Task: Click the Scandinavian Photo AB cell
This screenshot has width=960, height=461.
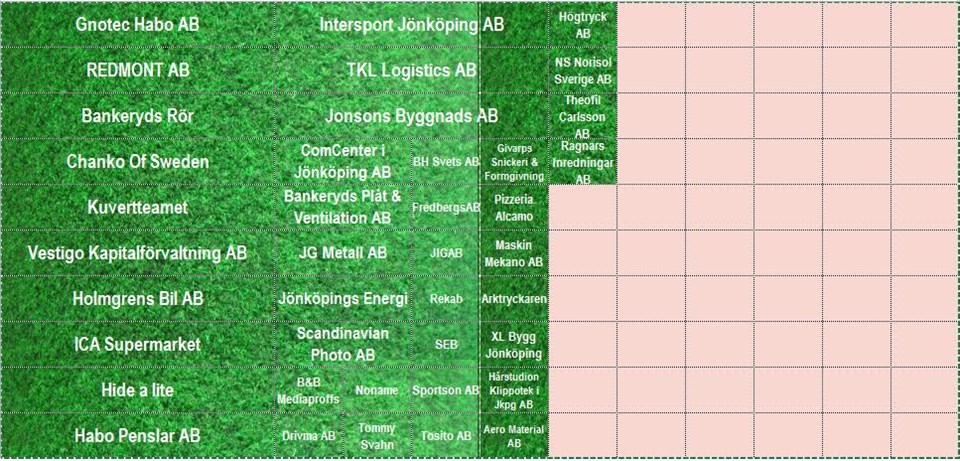Action: coord(342,345)
